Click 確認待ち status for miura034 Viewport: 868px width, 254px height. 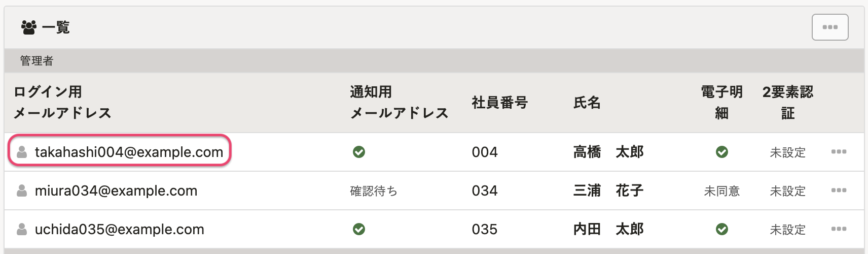(374, 191)
